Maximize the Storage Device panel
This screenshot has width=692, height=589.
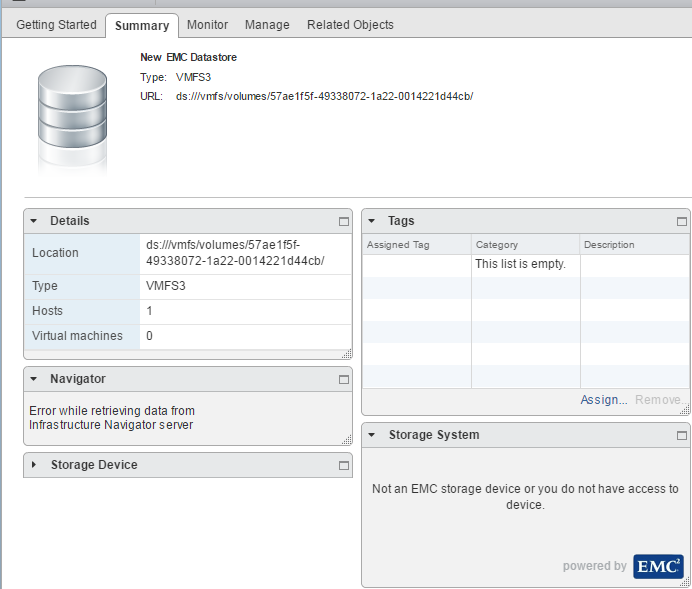(343, 465)
